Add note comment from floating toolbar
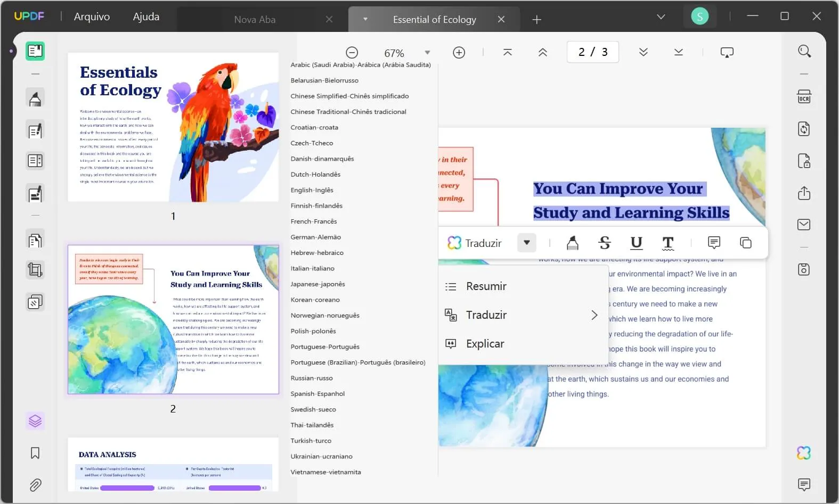This screenshot has width=839, height=504. 714,243
